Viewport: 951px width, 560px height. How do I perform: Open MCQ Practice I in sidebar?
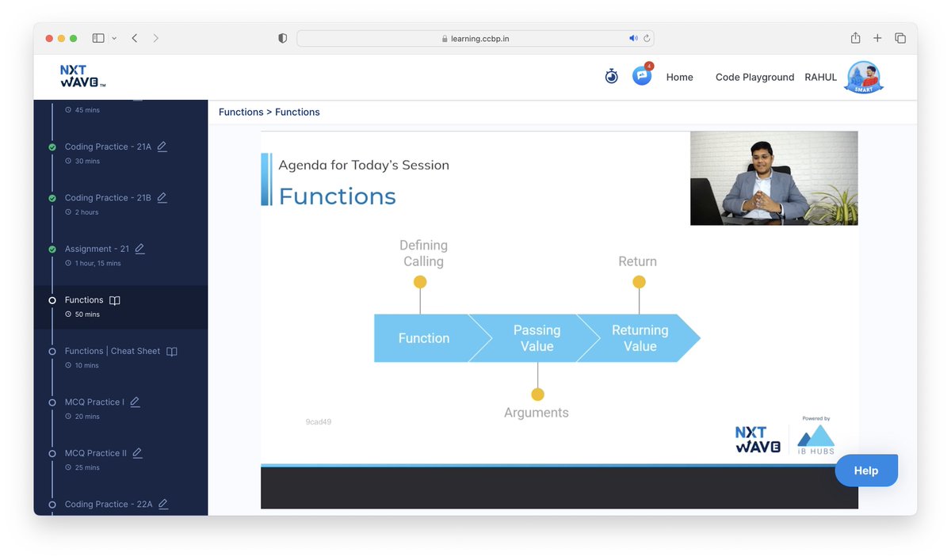(94, 402)
